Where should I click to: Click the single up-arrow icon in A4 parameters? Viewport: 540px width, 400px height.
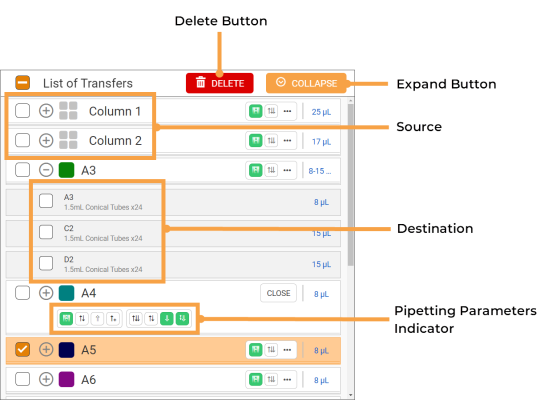(x=97, y=318)
